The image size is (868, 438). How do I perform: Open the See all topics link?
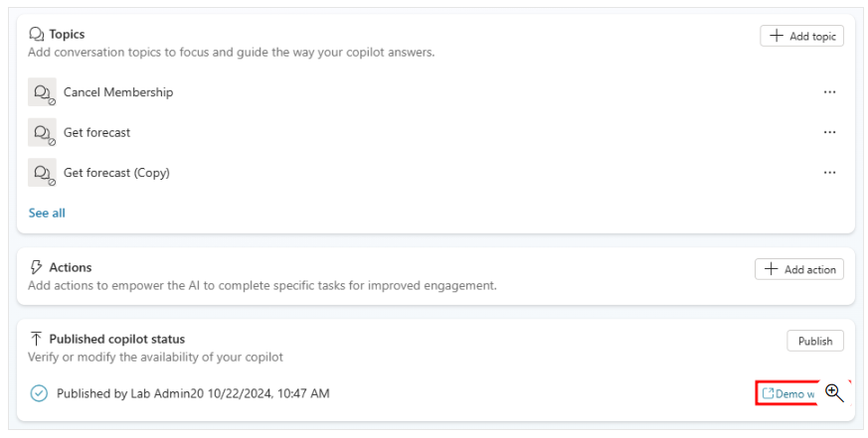[47, 213]
